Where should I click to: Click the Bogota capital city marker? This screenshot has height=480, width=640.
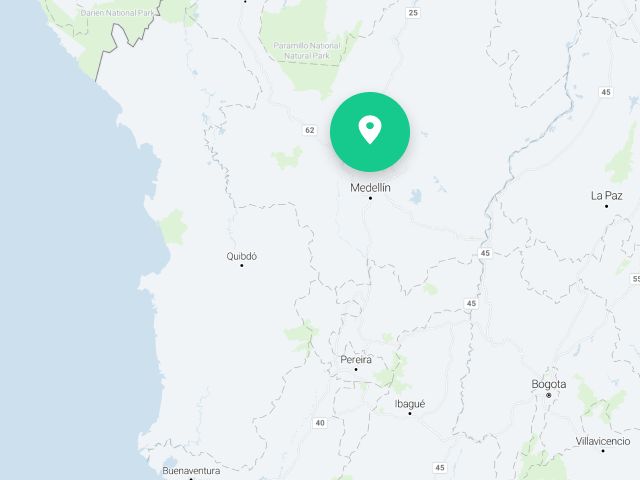tap(549, 395)
